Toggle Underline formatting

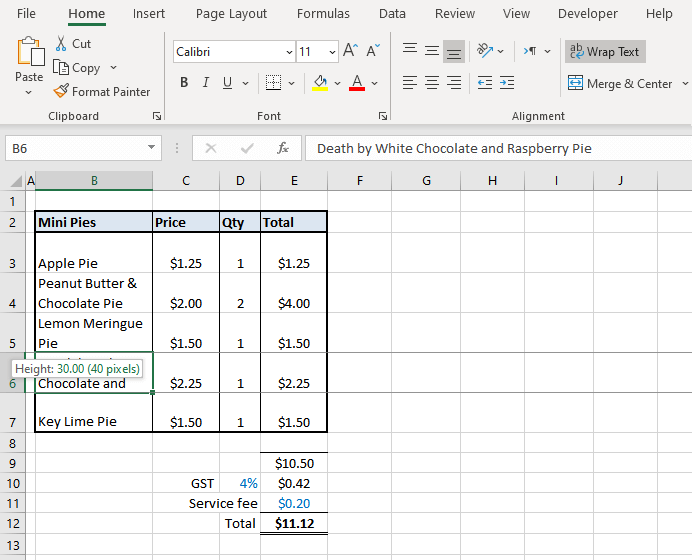tap(227, 83)
